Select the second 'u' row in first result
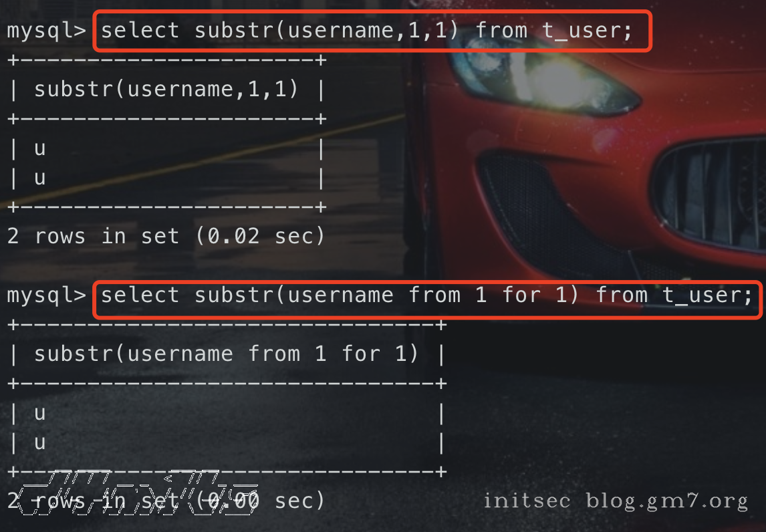The height and width of the screenshot is (532, 766). pos(40,178)
